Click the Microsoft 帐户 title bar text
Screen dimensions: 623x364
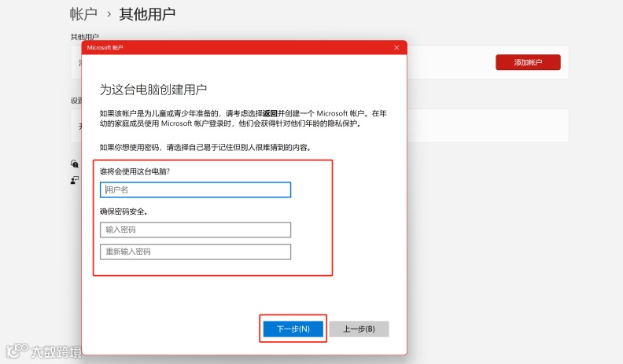tap(105, 48)
